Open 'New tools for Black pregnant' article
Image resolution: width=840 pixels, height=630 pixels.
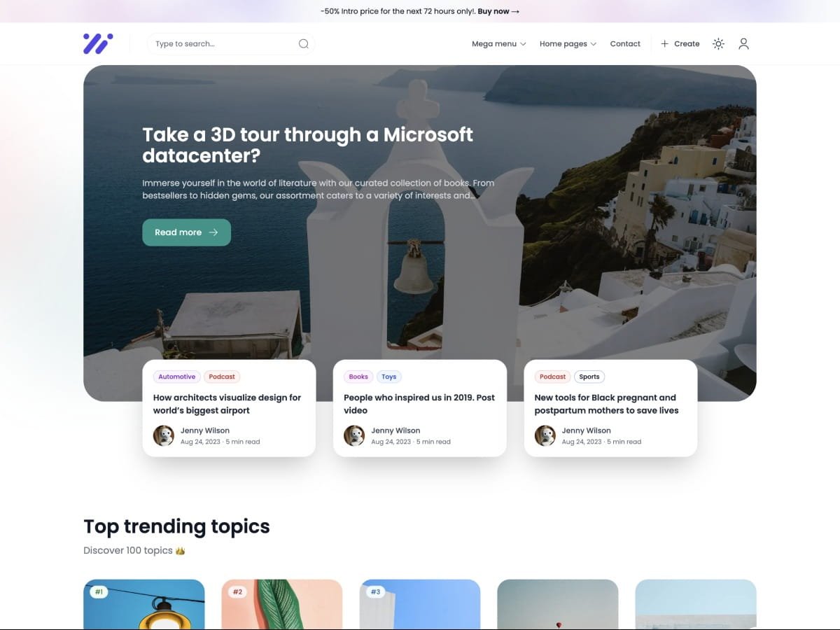606,404
